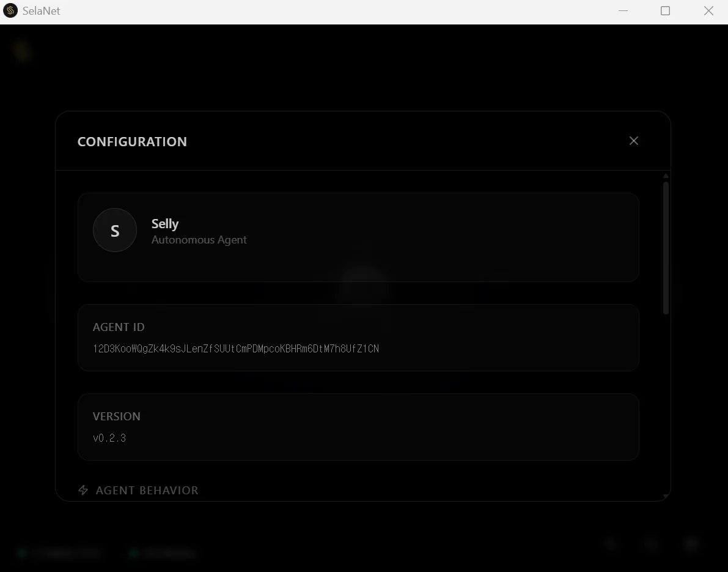Click the SelaNet logo in title bar

tap(10, 11)
